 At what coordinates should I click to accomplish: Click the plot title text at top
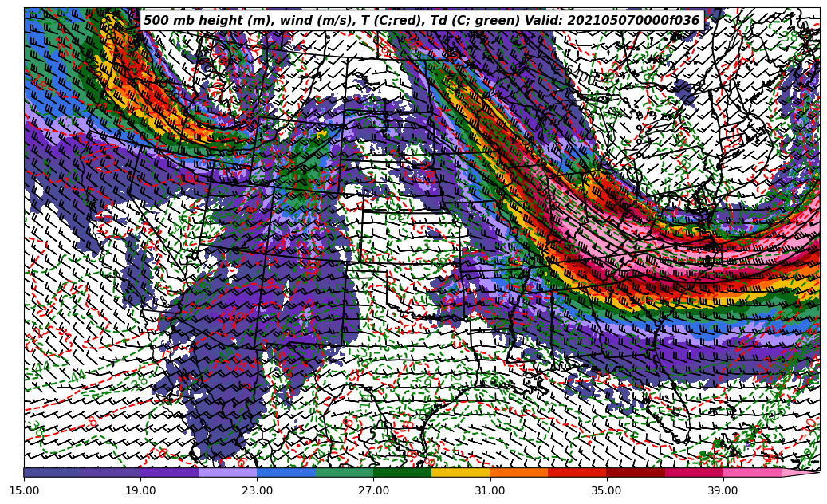(421, 21)
